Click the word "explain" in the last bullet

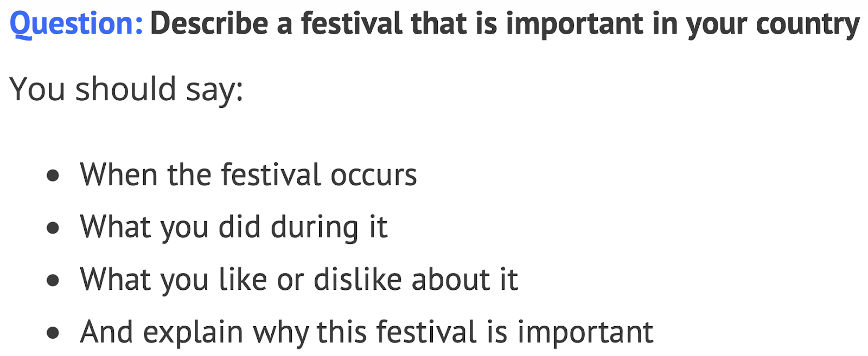[x=193, y=333]
